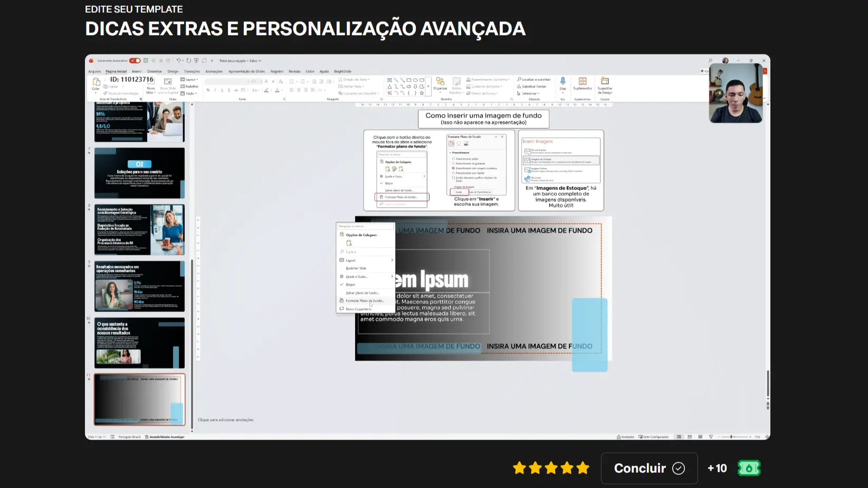The width and height of the screenshot is (868, 488).
Task: Toggle the Salvamento Automático switch
Action: 135,61
